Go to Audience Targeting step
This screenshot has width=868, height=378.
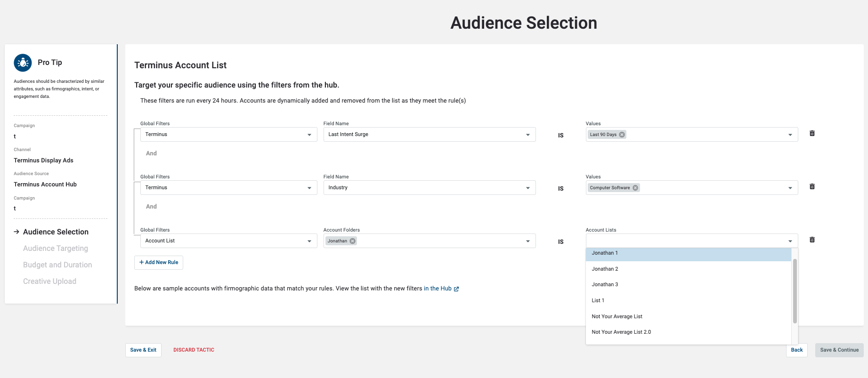(56, 249)
